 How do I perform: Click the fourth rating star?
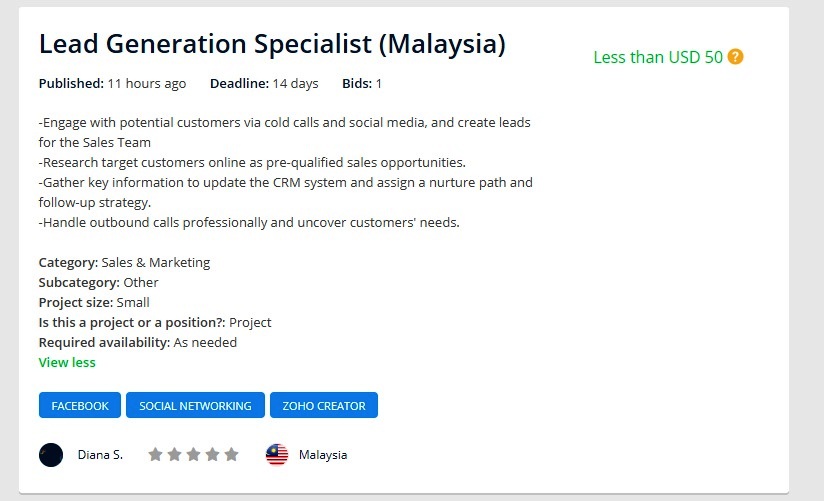coord(212,455)
